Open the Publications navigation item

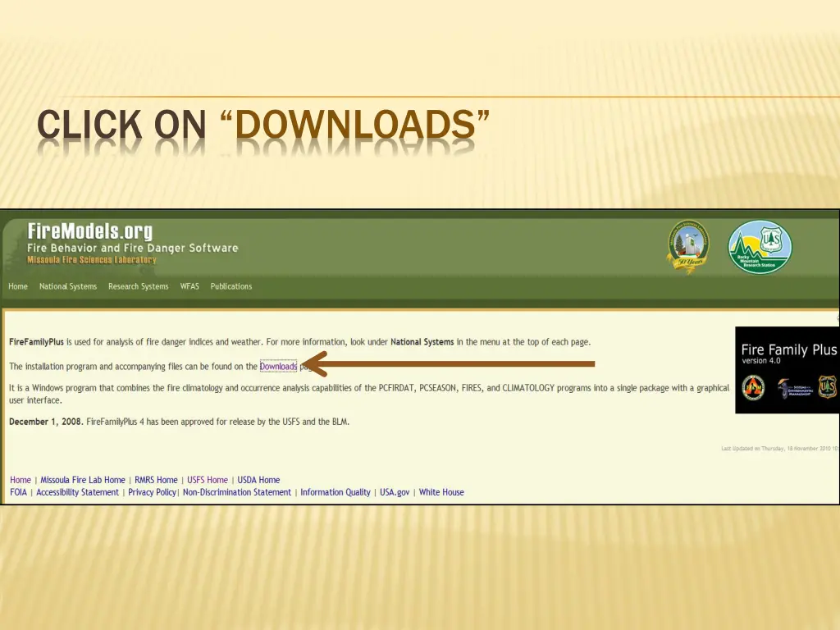(x=231, y=286)
